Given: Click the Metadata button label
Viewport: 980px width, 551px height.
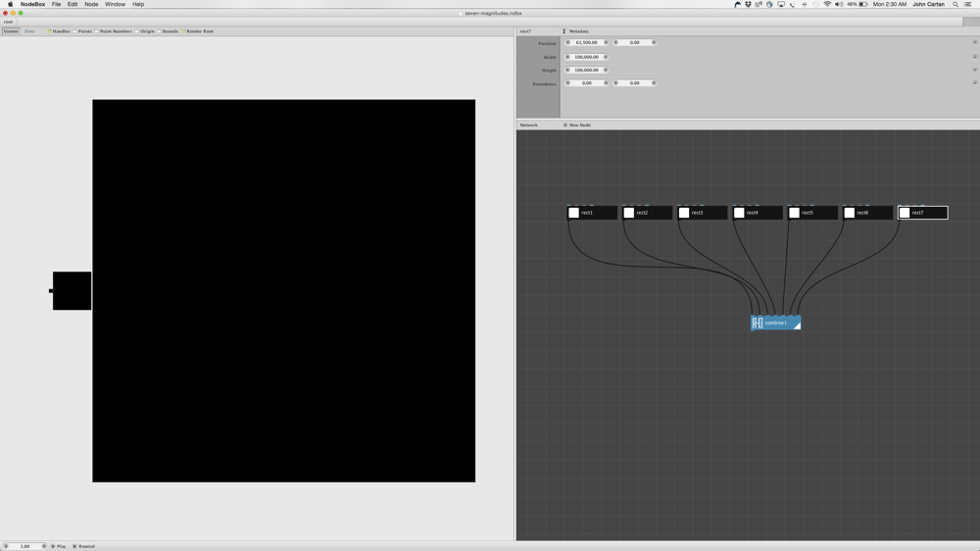Looking at the screenshot, I should (579, 31).
